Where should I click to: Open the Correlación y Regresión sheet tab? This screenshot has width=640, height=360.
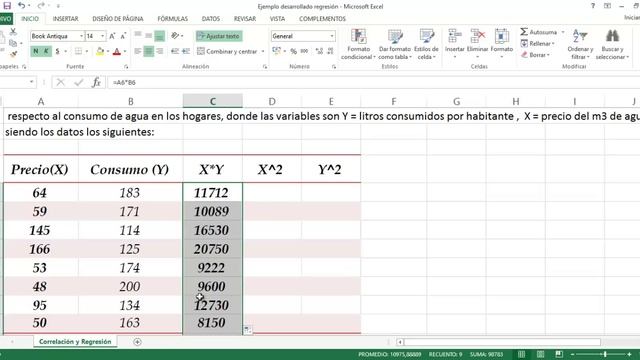(x=75, y=342)
